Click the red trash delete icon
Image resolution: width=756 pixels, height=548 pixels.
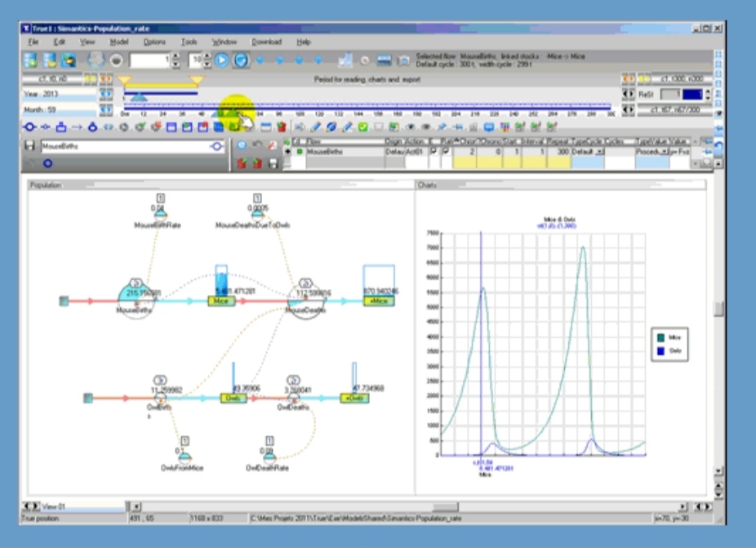281,127
